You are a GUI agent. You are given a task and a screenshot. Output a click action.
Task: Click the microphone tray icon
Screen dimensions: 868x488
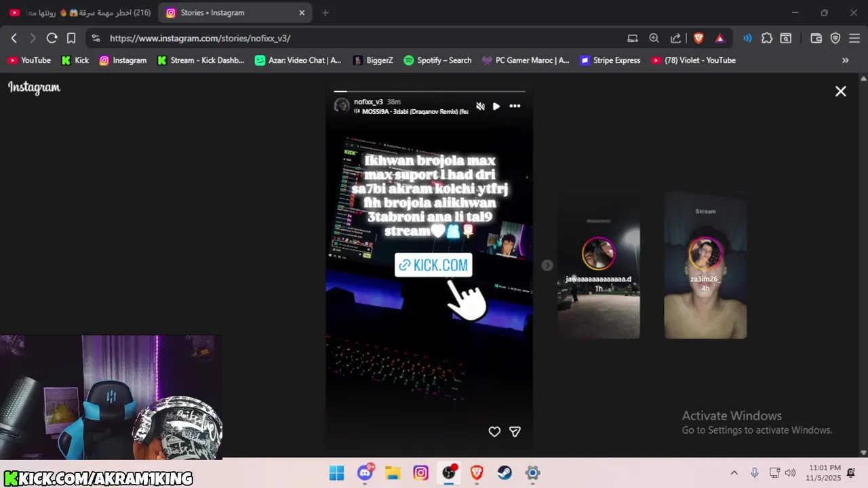point(754,473)
